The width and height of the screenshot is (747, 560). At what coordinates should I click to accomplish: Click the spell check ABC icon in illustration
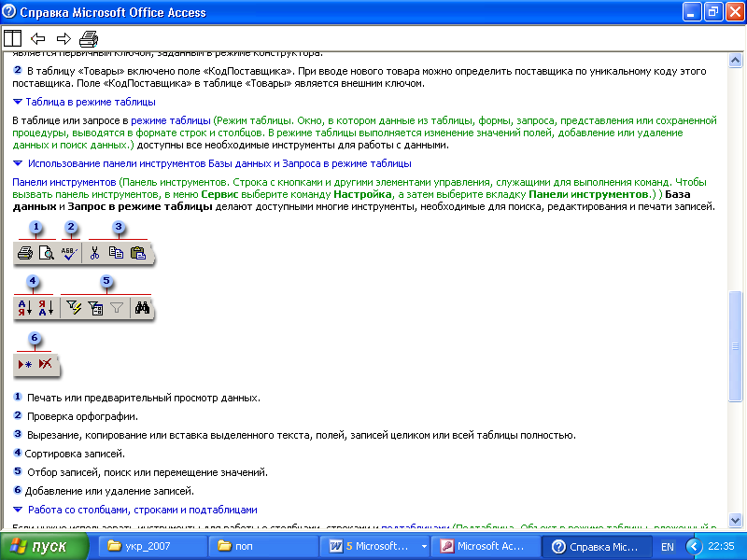click(68, 253)
